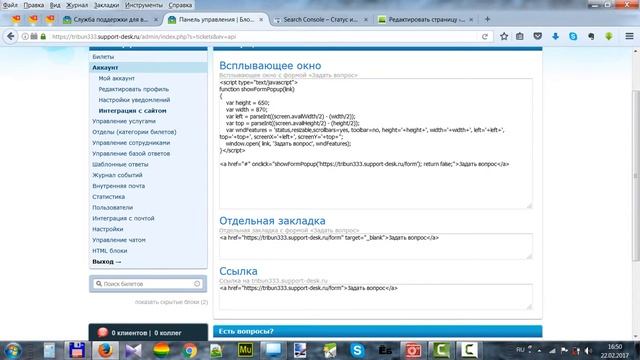The width and height of the screenshot is (640, 360).
Task: Click the Поиск билетов search field
Action: pyautogui.click(x=148, y=284)
